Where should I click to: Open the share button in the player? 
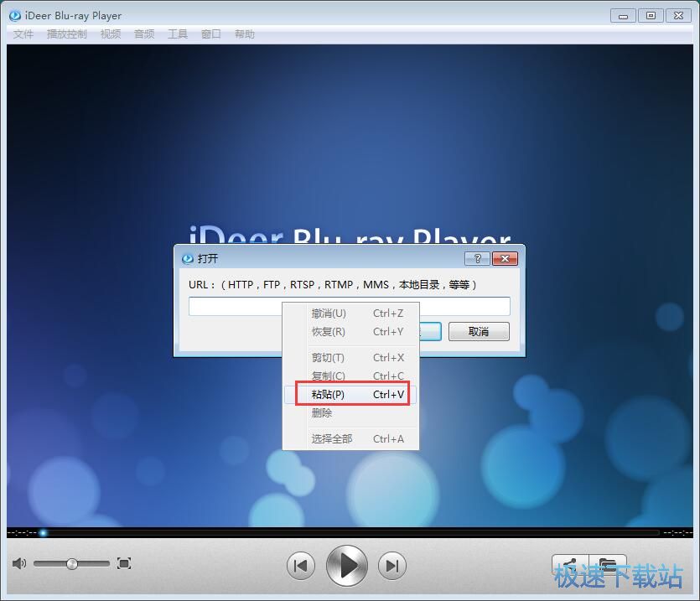(570, 565)
